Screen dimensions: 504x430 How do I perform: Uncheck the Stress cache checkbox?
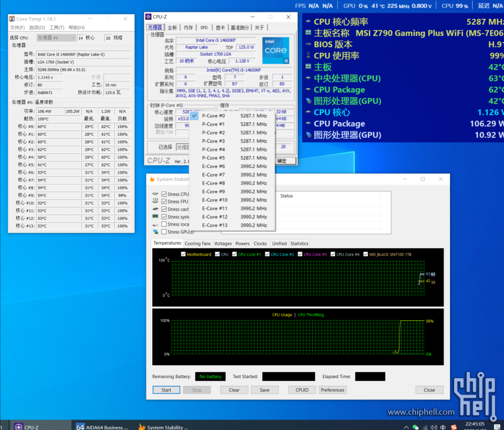click(x=164, y=209)
